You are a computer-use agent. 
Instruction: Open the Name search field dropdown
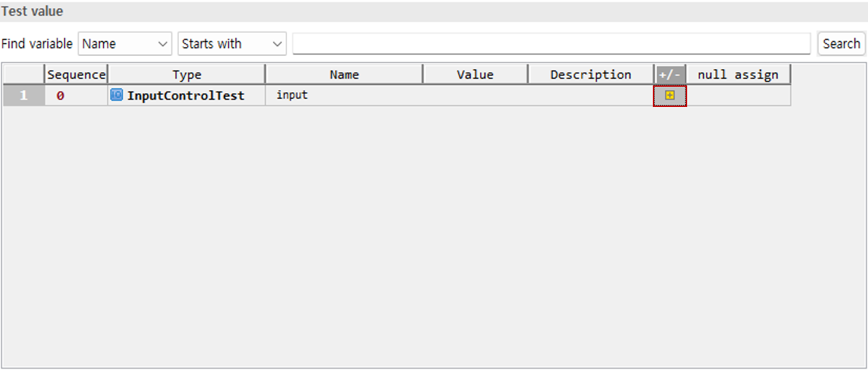coord(126,44)
